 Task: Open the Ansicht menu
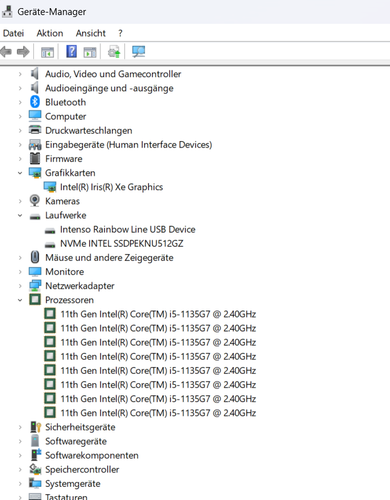pyautogui.click(x=90, y=33)
